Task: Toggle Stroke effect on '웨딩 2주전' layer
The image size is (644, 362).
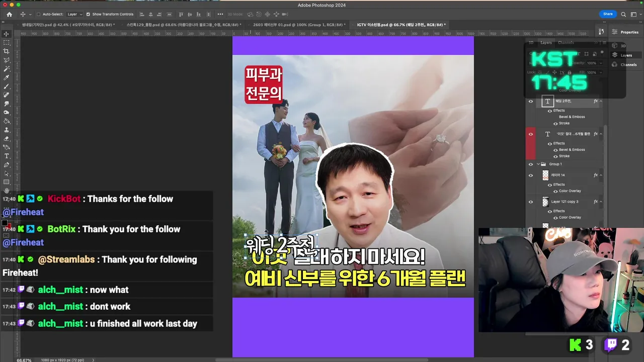Action: click(x=555, y=123)
